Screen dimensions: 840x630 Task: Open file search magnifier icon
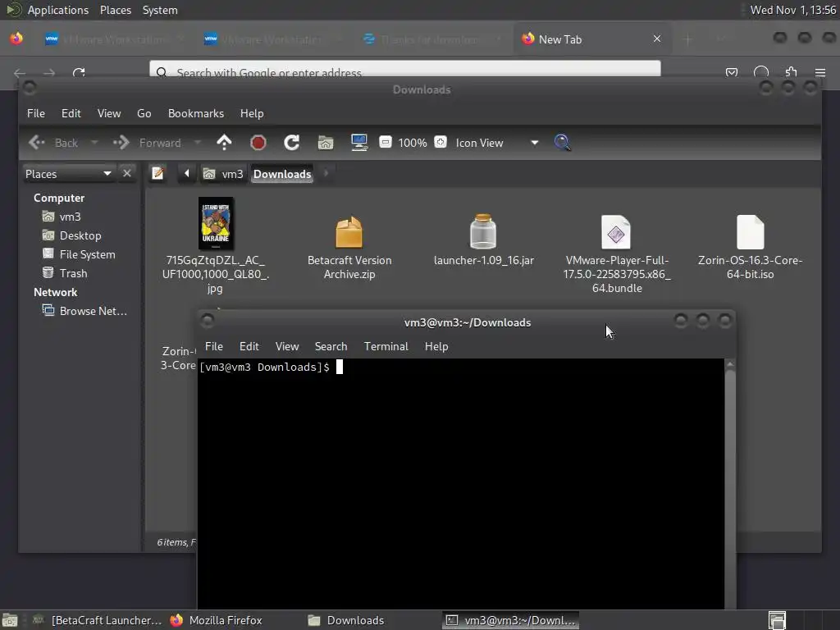pos(562,143)
